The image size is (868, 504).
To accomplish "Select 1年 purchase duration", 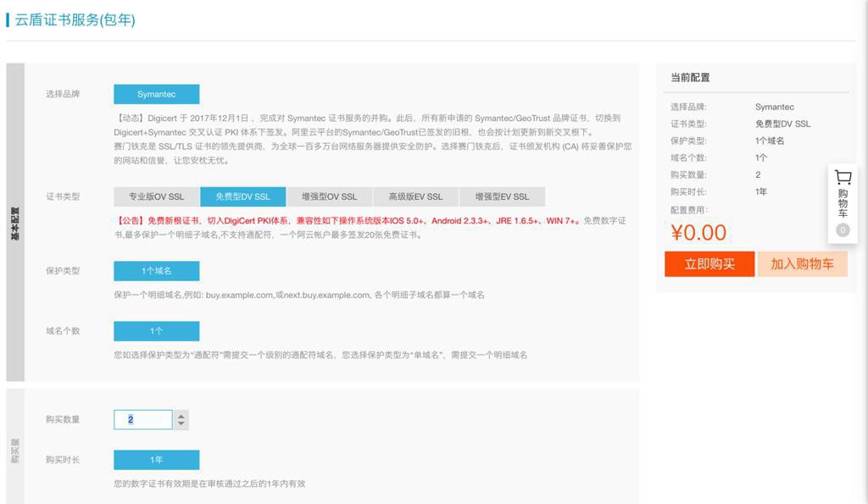I will click(x=157, y=460).
